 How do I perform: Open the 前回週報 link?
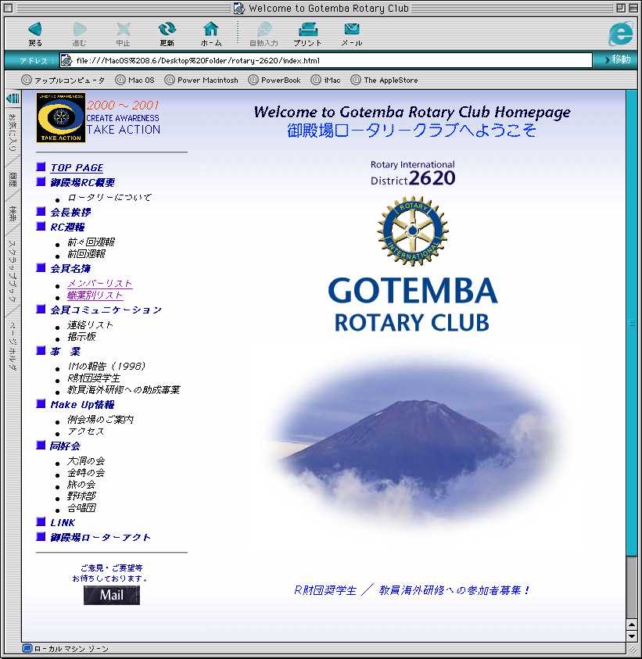pos(87,254)
